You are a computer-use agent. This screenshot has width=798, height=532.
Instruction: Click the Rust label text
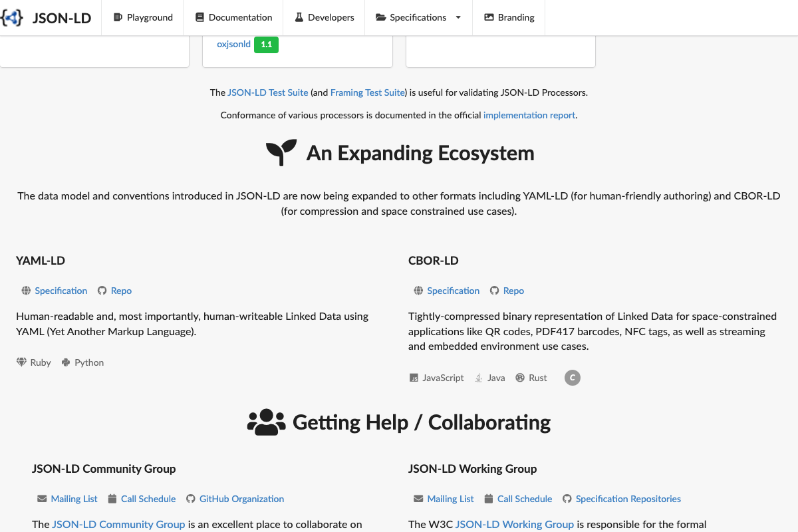coord(538,378)
